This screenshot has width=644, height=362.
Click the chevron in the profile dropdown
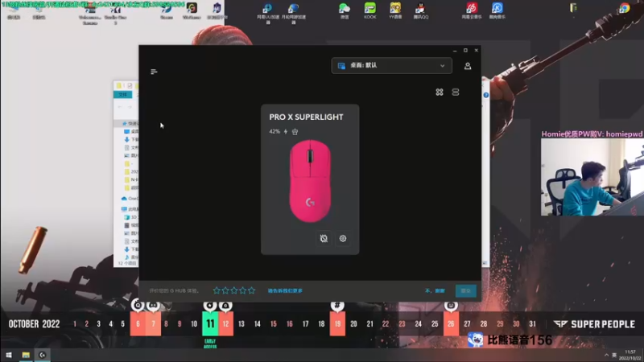click(442, 66)
